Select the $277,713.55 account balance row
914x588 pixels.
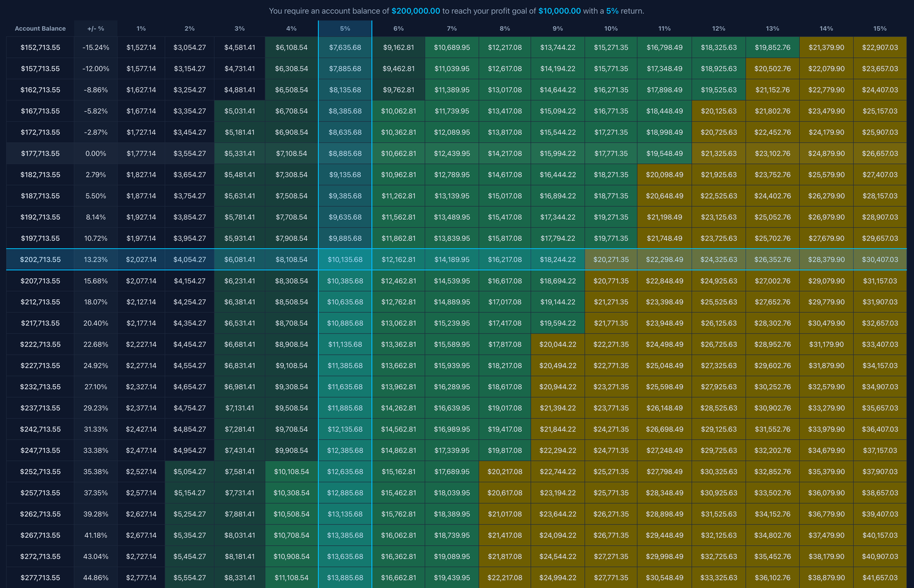[40, 578]
